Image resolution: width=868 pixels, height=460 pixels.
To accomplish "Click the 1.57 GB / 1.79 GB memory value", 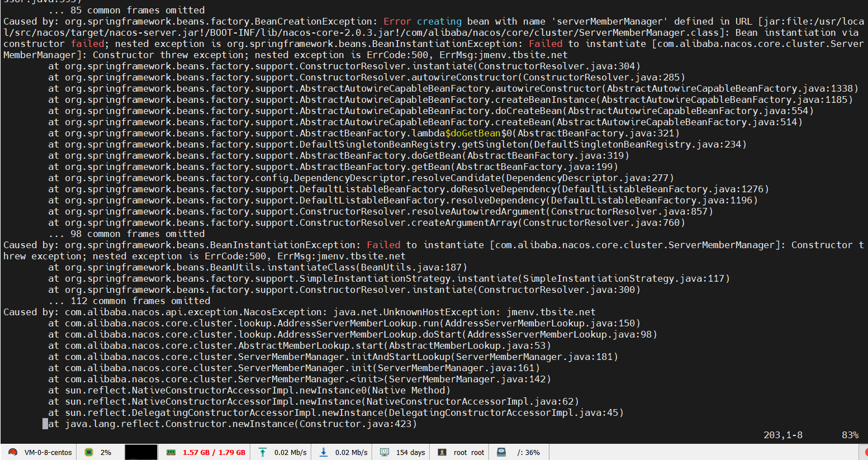I will 214,453.
